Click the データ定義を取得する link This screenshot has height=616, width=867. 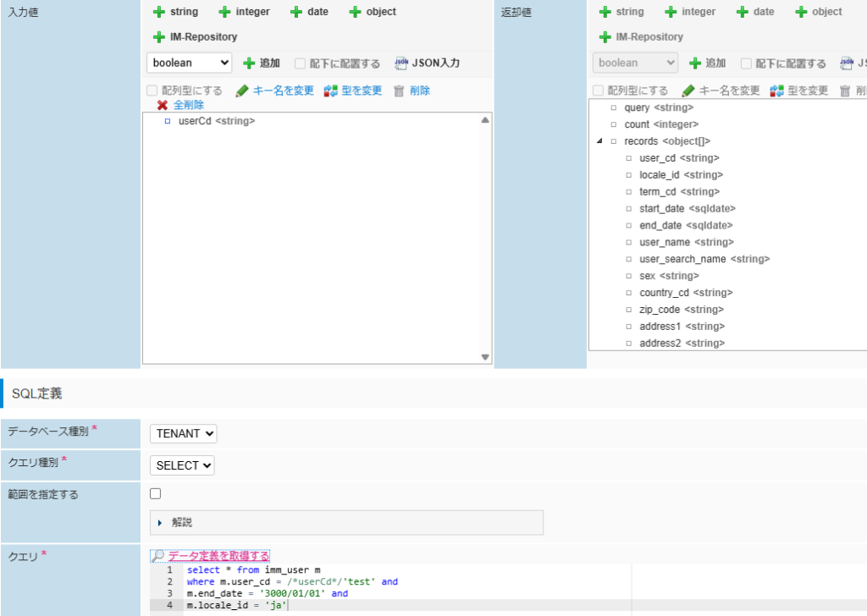click(218, 556)
